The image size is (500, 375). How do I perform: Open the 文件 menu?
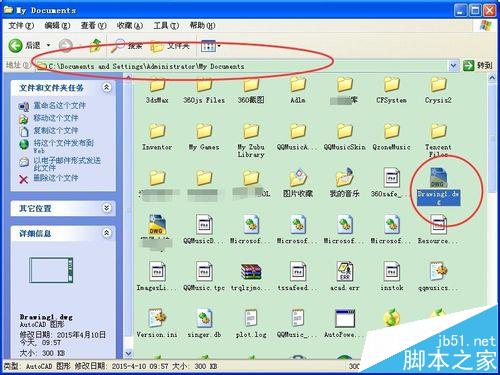[21, 25]
